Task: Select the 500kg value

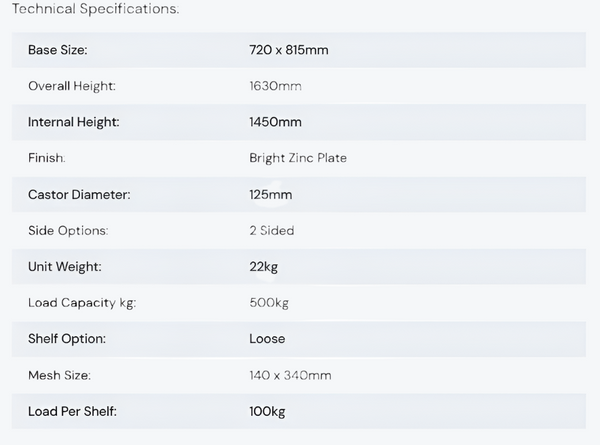Action: pyautogui.click(x=269, y=303)
